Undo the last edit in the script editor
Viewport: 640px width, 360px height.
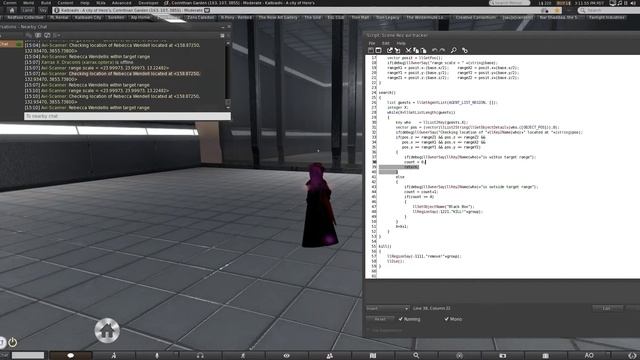[434, 50]
